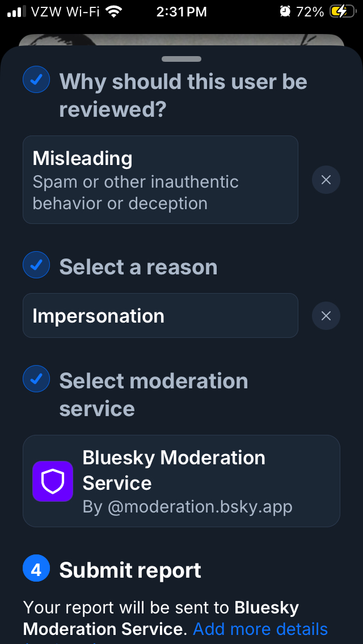Tap the @moderation.bsky.app handle text
Image resolution: width=363 pixels, height=644 pixels.
pyautogui.click(x=187, y=506)
